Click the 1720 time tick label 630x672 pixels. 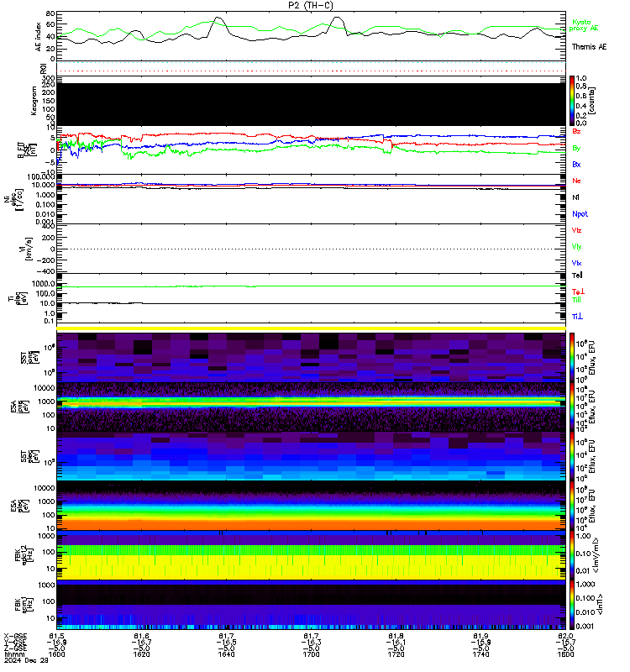coord(396,654)
